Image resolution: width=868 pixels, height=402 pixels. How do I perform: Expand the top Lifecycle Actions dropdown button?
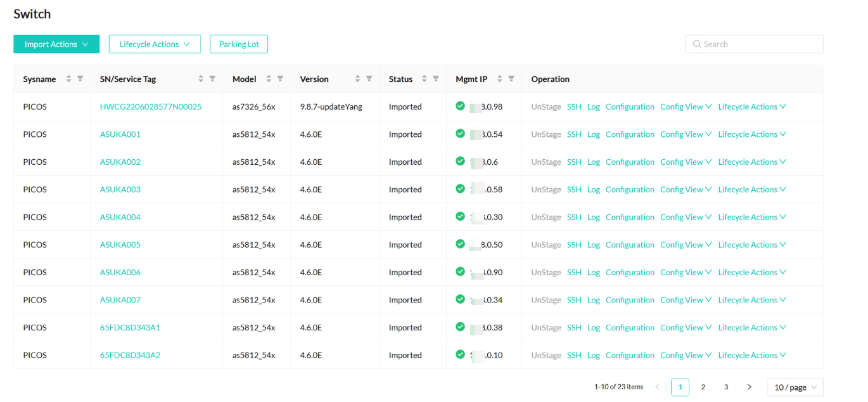point(155,44)
